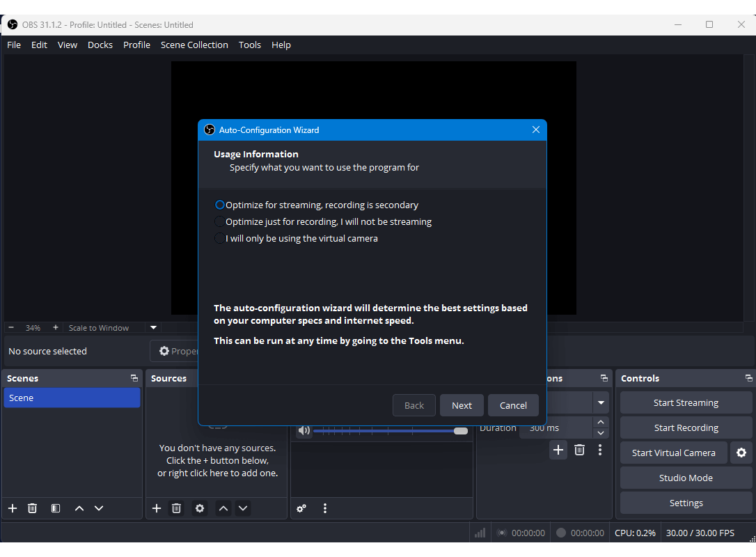The image size is (756, 557).
Task: Select the Scene item in Scenes list
Action: point(72,398)
